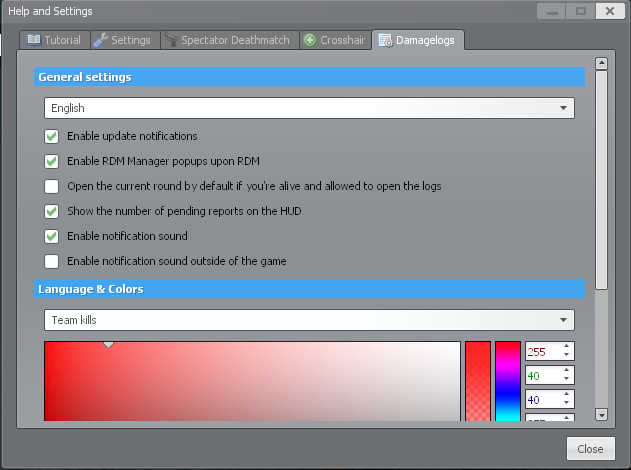Viewport: 631px width, 470px height.
Task: Click the Close button
Action: coord(590,449)
